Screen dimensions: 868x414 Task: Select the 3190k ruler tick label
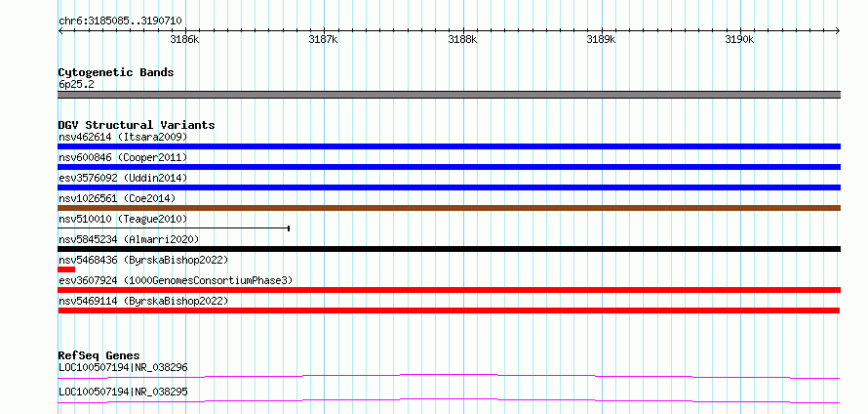[740, 40]
